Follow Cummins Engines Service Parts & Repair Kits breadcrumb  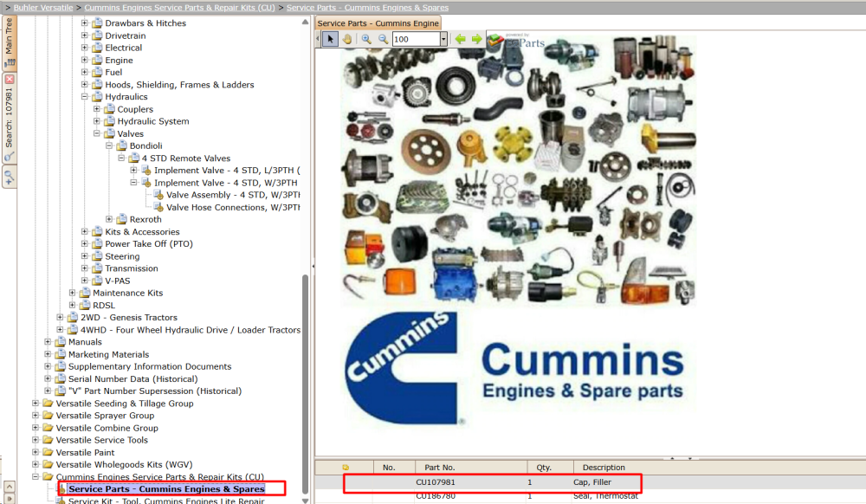pyautogui.click(x=179, y=8)
